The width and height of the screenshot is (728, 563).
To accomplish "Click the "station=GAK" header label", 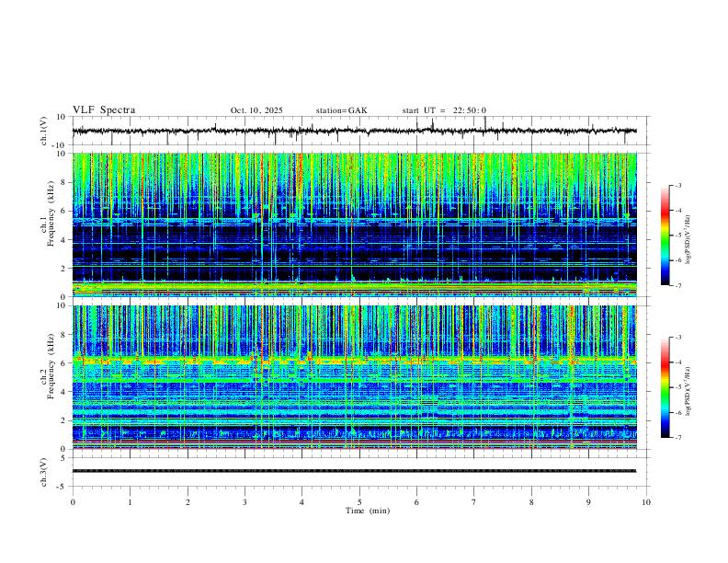I will tap(341, 110).
